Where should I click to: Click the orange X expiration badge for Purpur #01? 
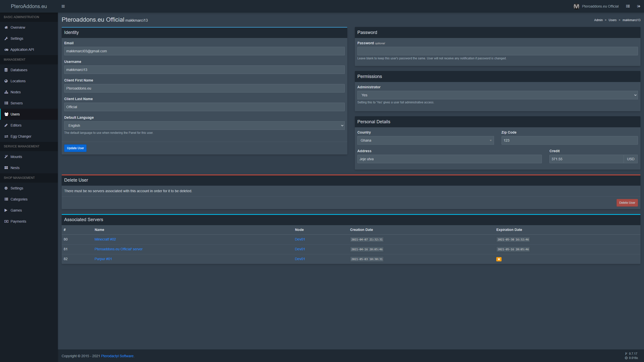499,259
